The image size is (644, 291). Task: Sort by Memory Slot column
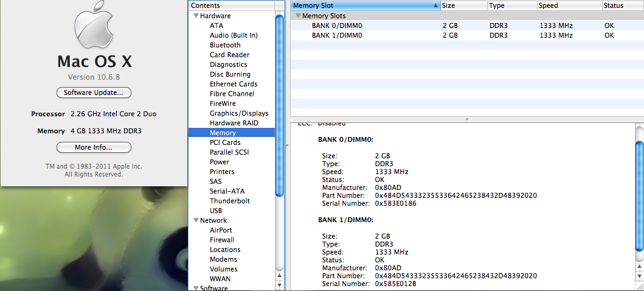point(365,5)
